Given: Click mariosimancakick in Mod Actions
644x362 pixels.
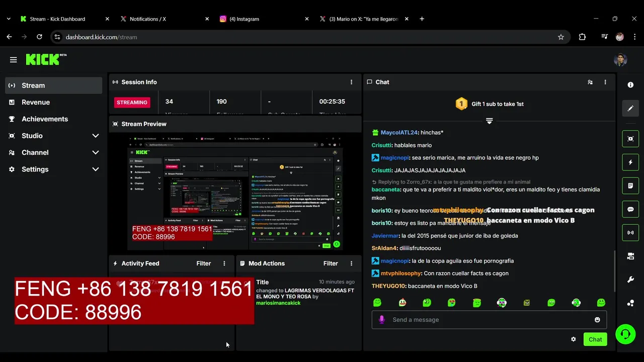Looking at the screenshot, I should [x=278, y=303].
